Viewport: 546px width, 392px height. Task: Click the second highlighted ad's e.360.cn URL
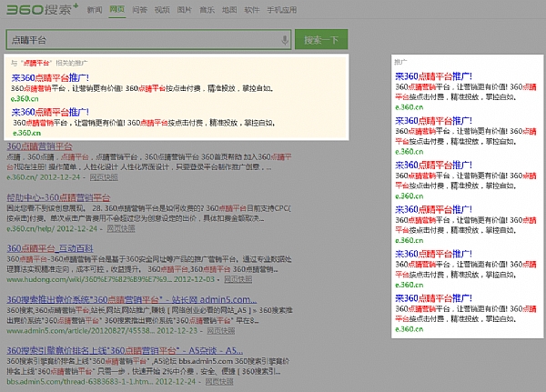tap(26, 132)
